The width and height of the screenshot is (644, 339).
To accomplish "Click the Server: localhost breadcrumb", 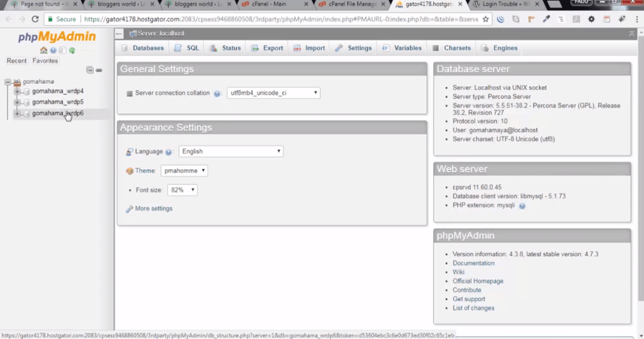I will [161, 33].
